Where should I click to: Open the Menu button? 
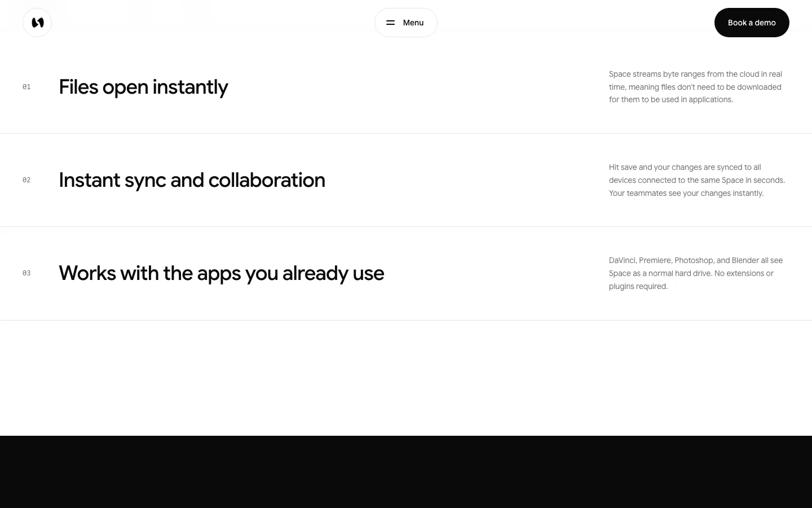(406, 23)
